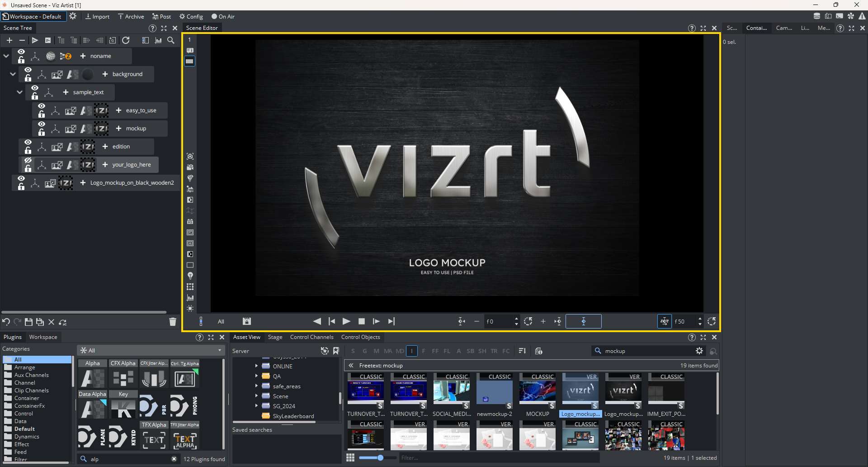Open the Config menu
Image resolution: width=868 pixels, height=467 pixels.
(x=191, y=17)
